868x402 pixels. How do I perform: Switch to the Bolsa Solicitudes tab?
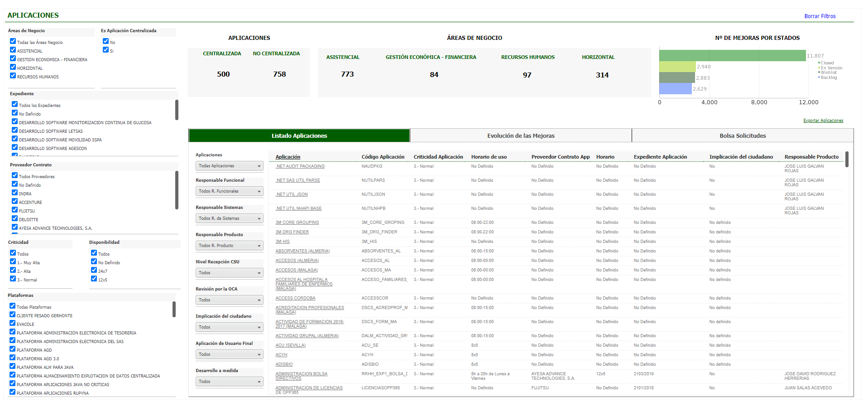[x=743, y=136]
